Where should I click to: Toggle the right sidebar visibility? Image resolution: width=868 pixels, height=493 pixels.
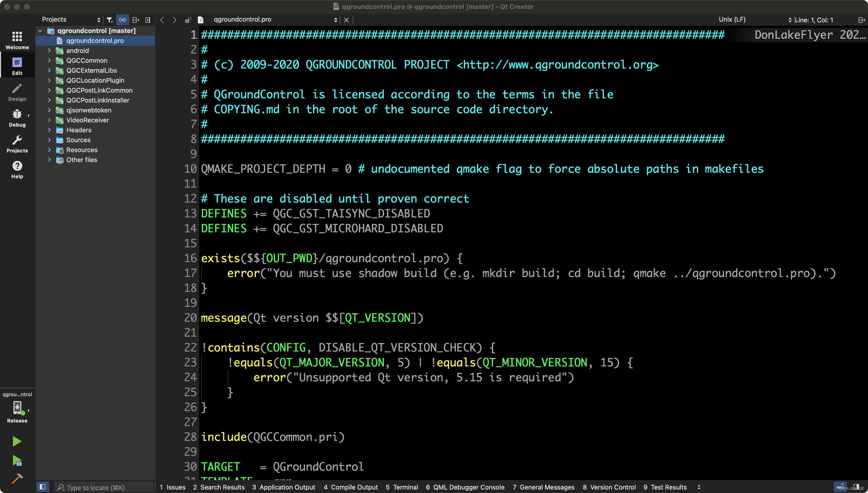(856, 487)
